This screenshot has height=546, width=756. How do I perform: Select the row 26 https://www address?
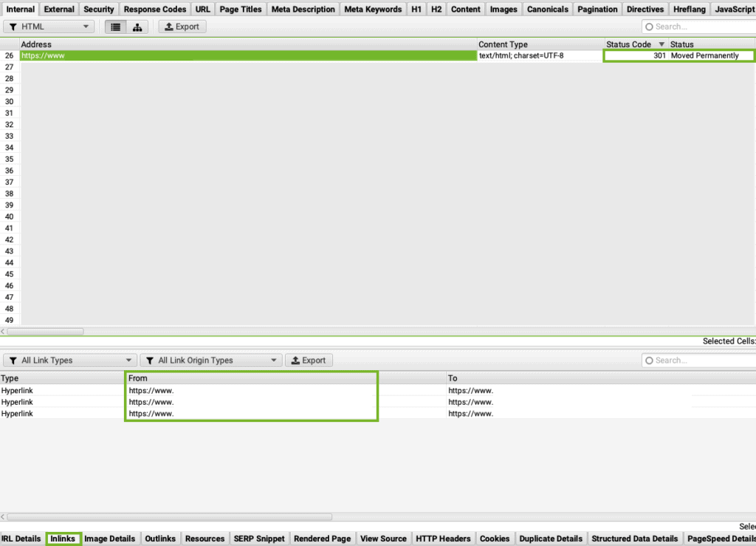248,55
